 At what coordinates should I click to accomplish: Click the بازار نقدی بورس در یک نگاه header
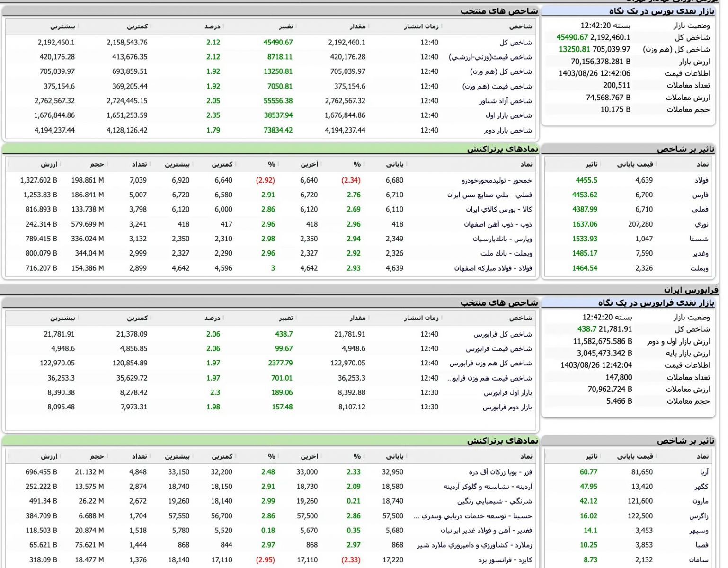click(661, 11)
